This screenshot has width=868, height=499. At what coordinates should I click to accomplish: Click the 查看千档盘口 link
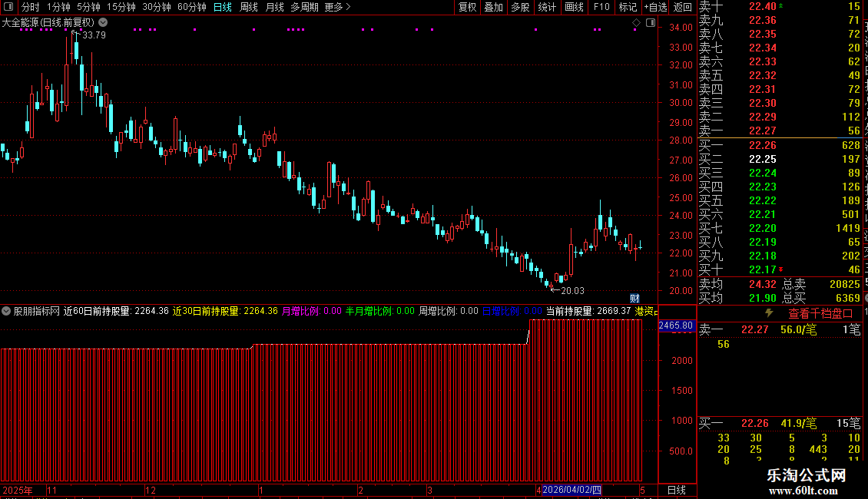point(820,314)
